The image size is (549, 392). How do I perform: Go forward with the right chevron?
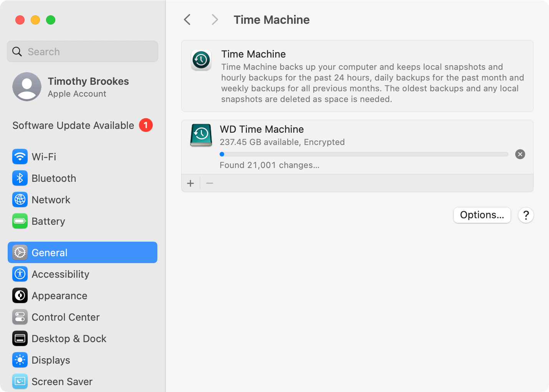pyautogui.click(x=215, y=20)
